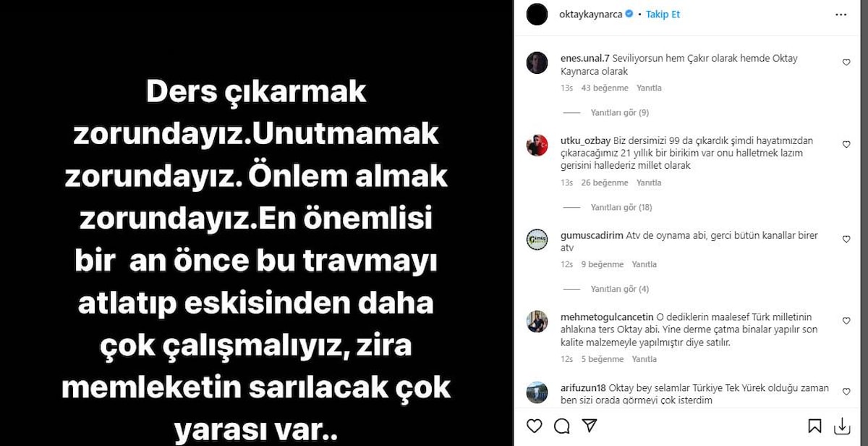The image size is (868, 446).
Task: Open comment bubble icon below post
Action: point(563,426)
